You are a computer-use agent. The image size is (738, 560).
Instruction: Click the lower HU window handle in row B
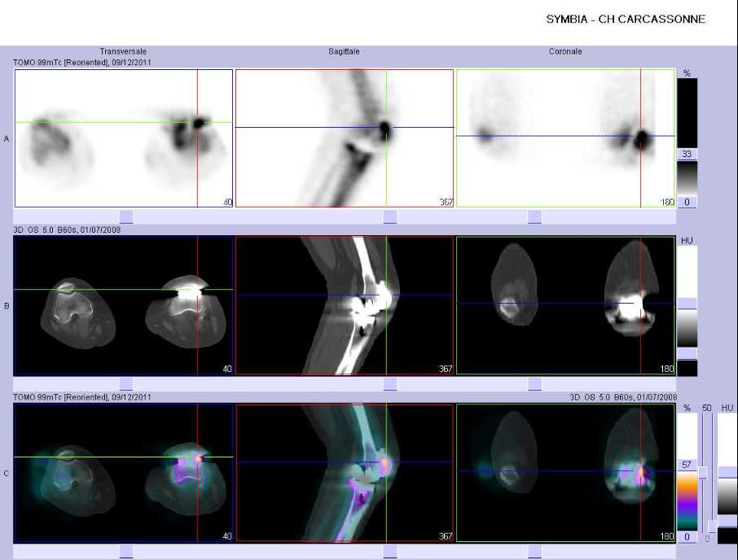click(x=687, y=353)
